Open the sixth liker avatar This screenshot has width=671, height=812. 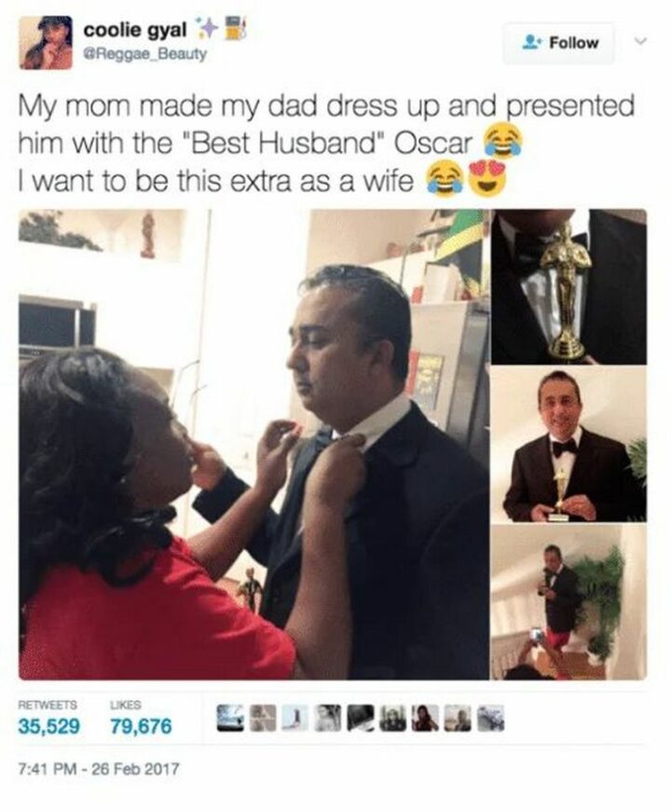coord(393,718)
